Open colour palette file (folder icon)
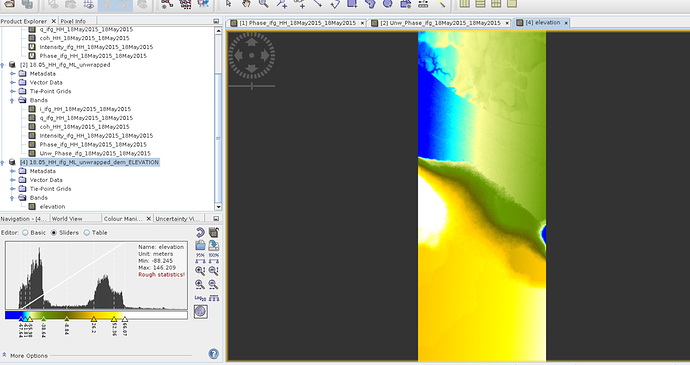 (200, 245)
